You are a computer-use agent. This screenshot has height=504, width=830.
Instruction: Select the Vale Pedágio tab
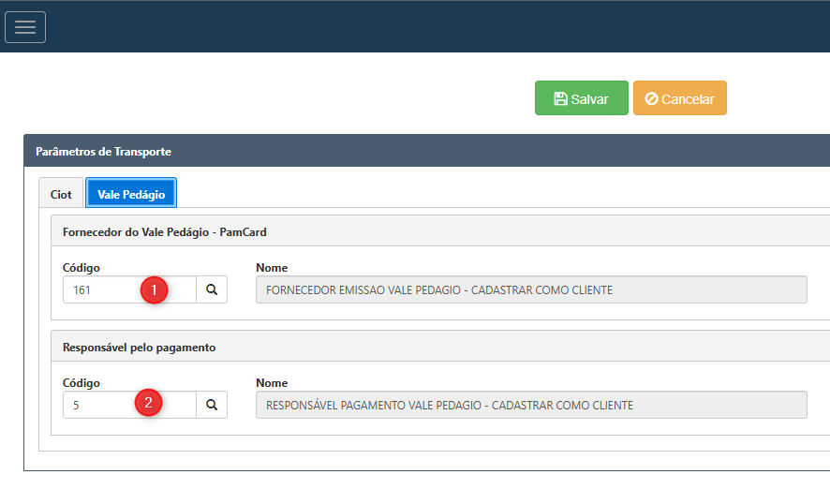pyautogui.click(x=131, y=194)
